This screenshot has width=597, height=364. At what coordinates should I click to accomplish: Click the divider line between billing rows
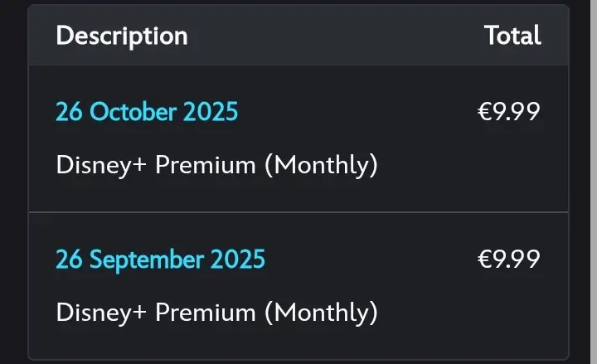(x=298, y=211)
